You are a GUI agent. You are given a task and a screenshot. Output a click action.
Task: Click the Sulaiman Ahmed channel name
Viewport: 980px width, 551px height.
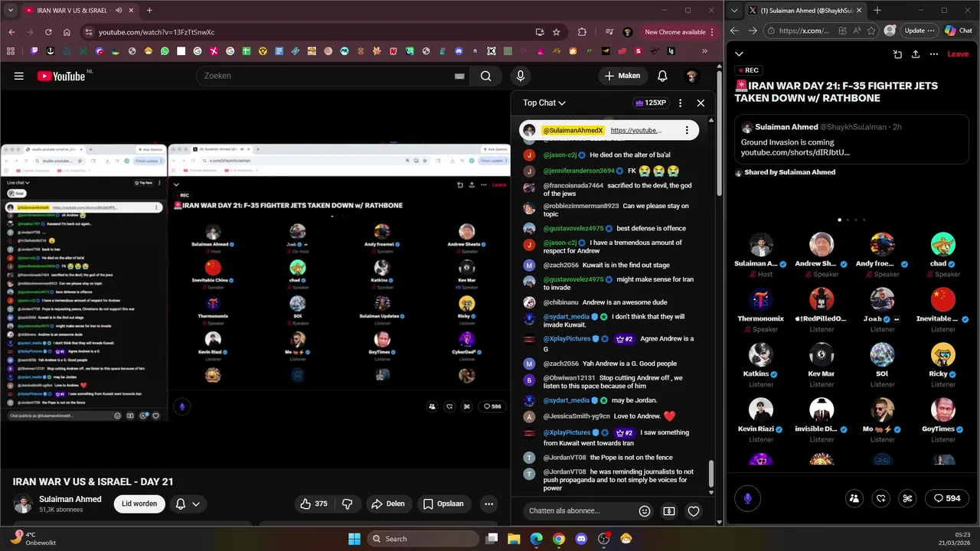[70, 499]
